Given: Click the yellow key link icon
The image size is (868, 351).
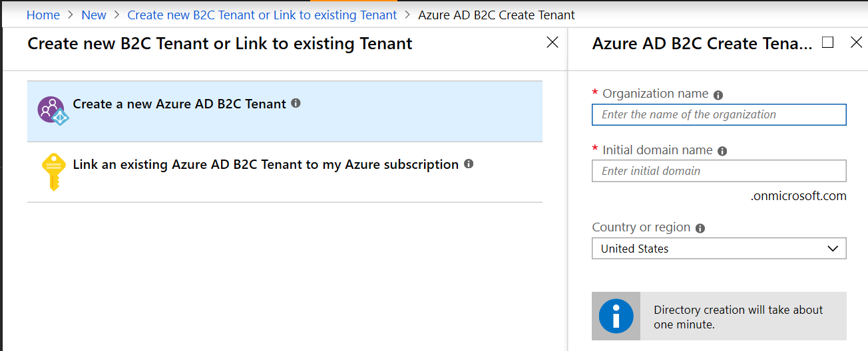Looking at the screenshot, I should point(53,170).
